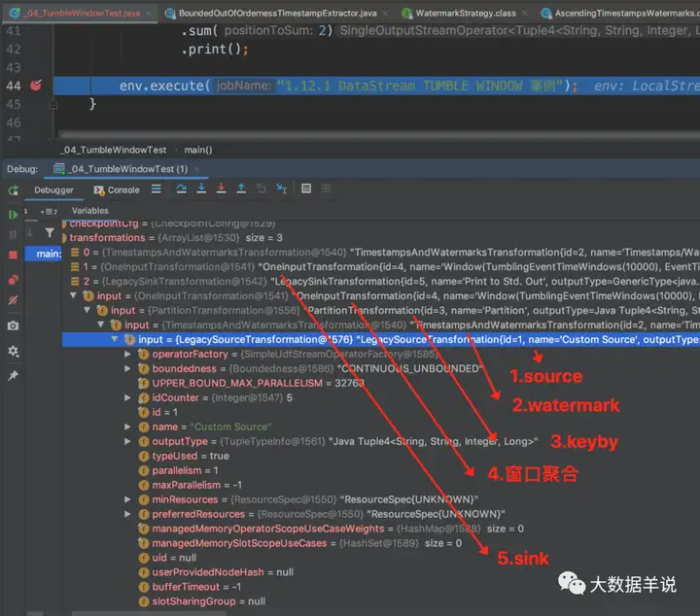The image size is (700, 616).
Task: Select the UPPER_BOUND_MAX_PARALLELISM = 32768 row
Action: click(x=381, y=383)
